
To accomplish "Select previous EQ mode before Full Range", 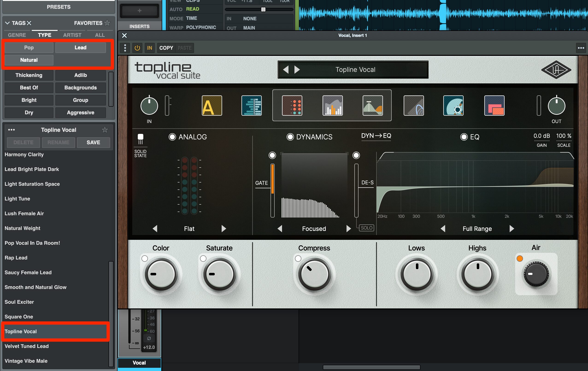I will (443, 229).
